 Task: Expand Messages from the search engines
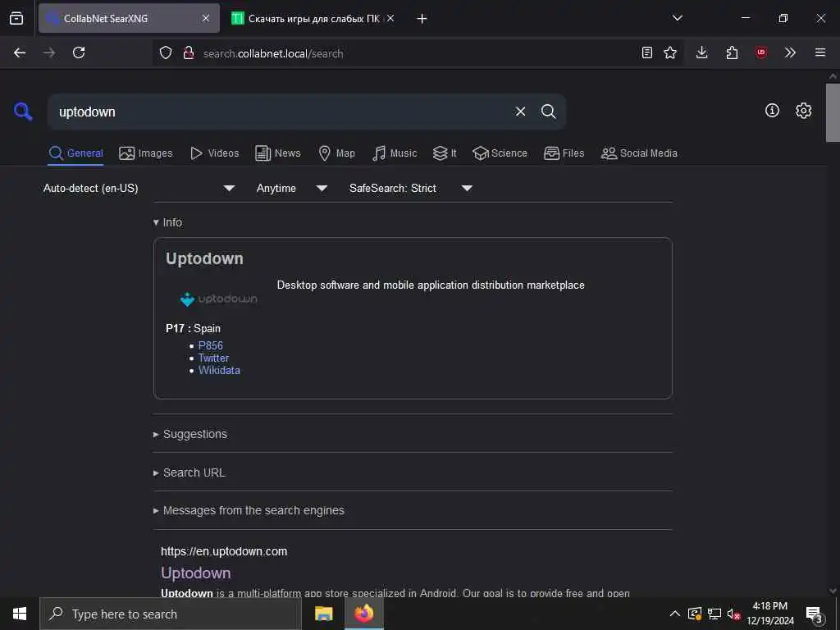pos(249,510)
